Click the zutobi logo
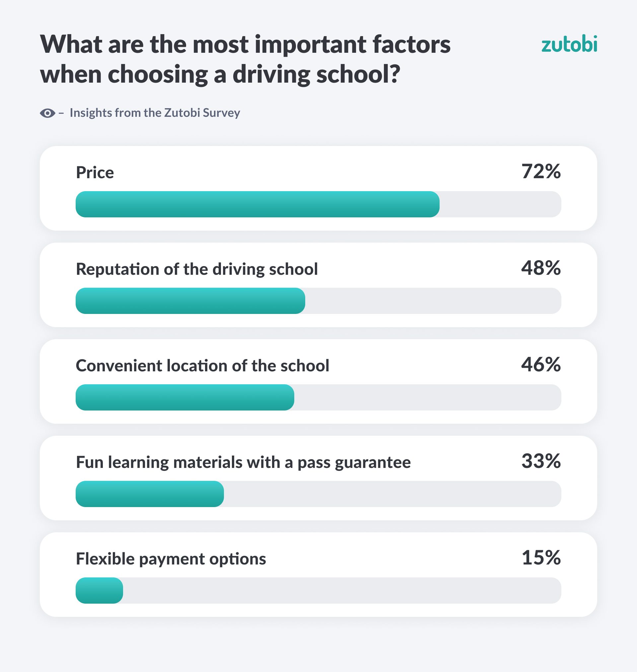 point(569,45)
